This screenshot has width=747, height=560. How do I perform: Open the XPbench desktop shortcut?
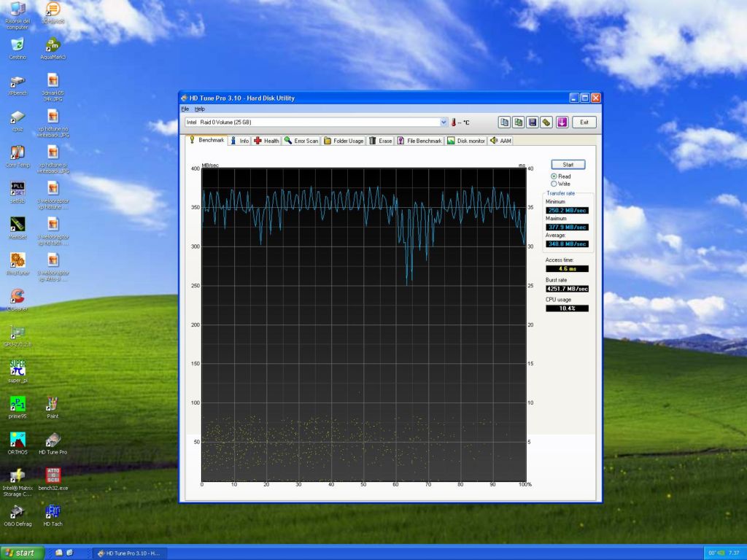(18, 86)
